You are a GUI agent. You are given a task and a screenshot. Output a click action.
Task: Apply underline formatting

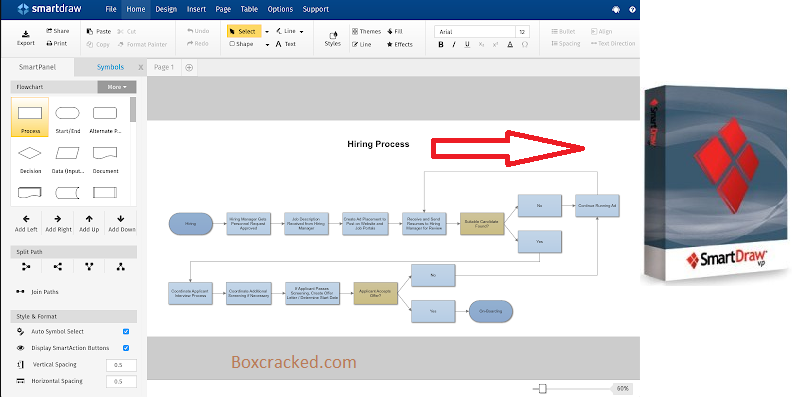[467, 44]
